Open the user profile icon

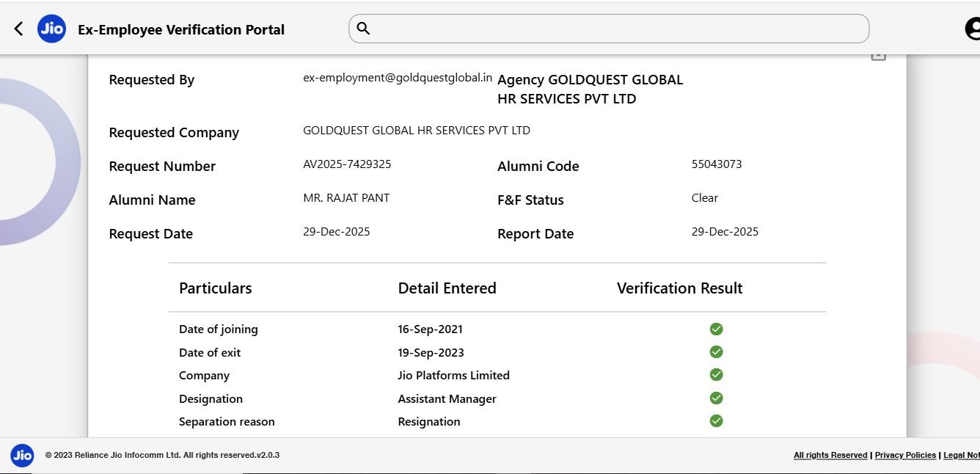(x=973, y=29)
